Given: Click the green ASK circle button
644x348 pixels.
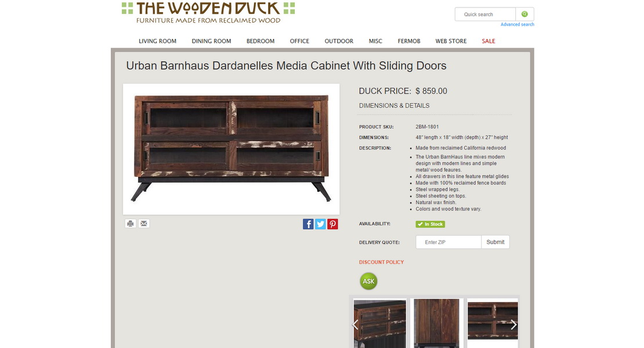Looking at the screenshot, I should (x=368, y=281).
